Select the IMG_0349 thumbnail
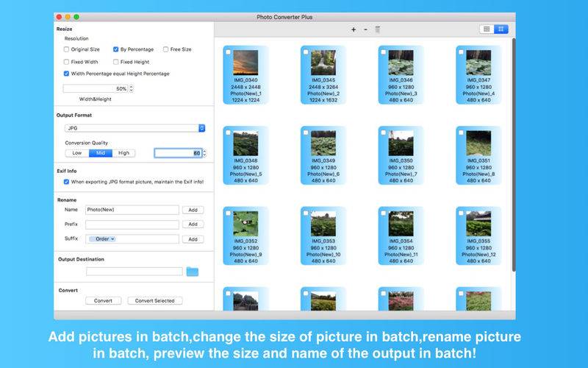588x368 pixels. click(323, 143)
